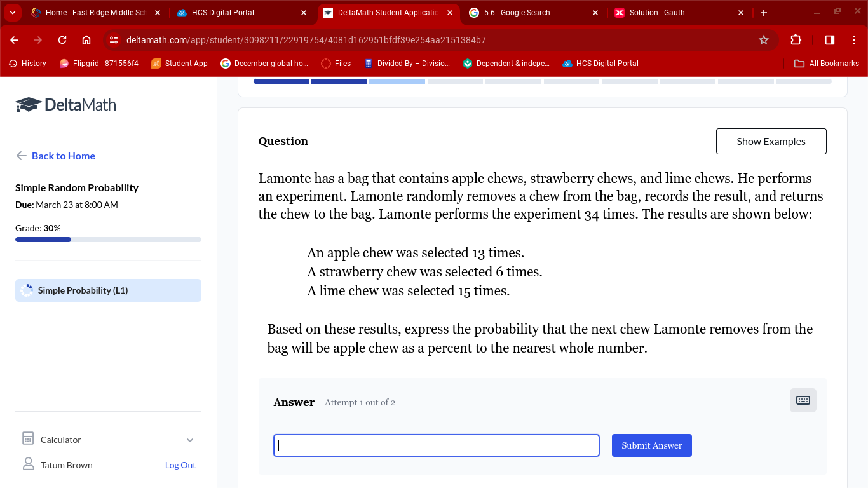Viewport: 868px width, 488px height.
Task: Switch to the Solution - Gauth tab
Action: pyautogui.click(x=679, y=13)
